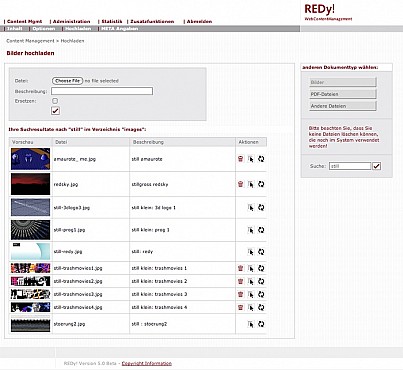Open the Copyright Information link
This screenshot has width=403, height=370.
(x=147, y=363)
